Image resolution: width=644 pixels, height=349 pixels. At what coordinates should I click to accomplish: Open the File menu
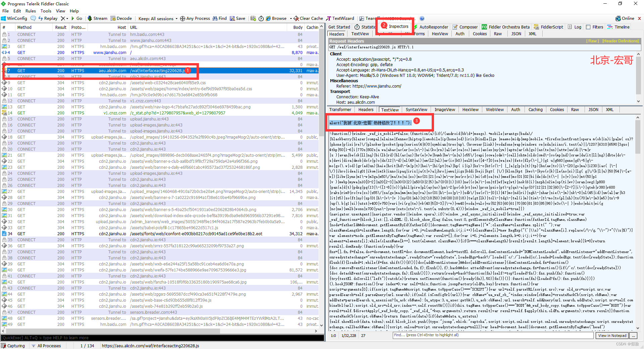(5, 11)
